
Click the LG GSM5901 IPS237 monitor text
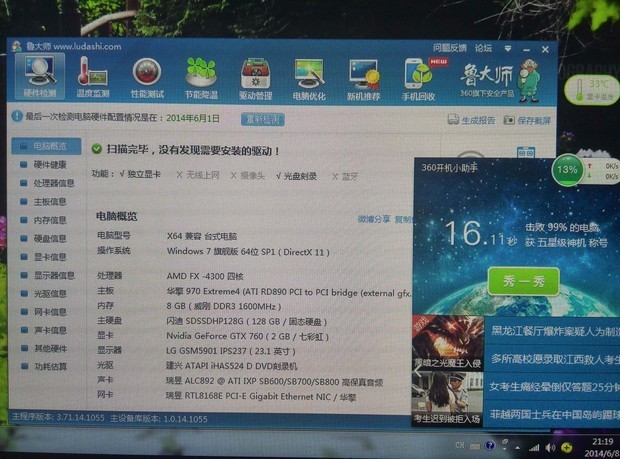click(x=231, y=351)
